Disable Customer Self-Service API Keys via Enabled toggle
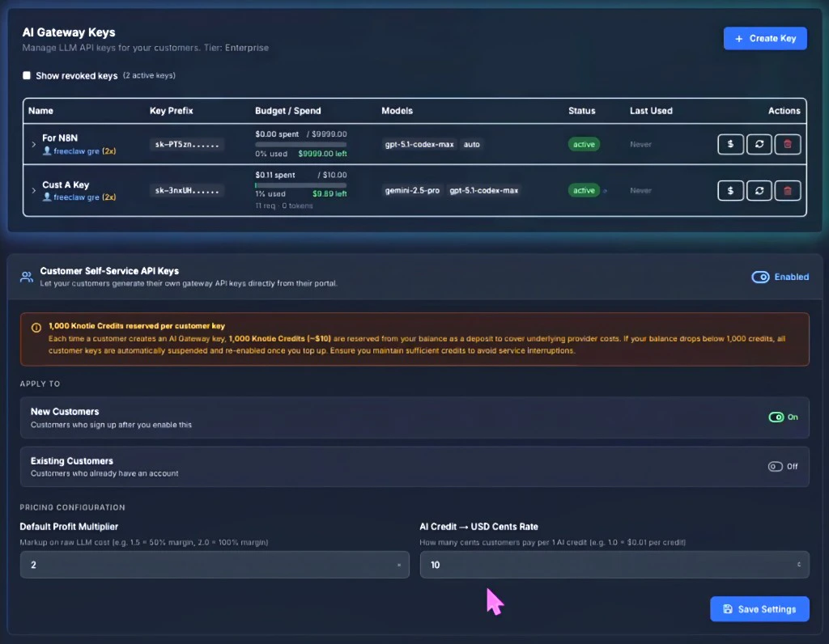The height and width of the screenshot is (644, 829). click(x=760, y=277)
